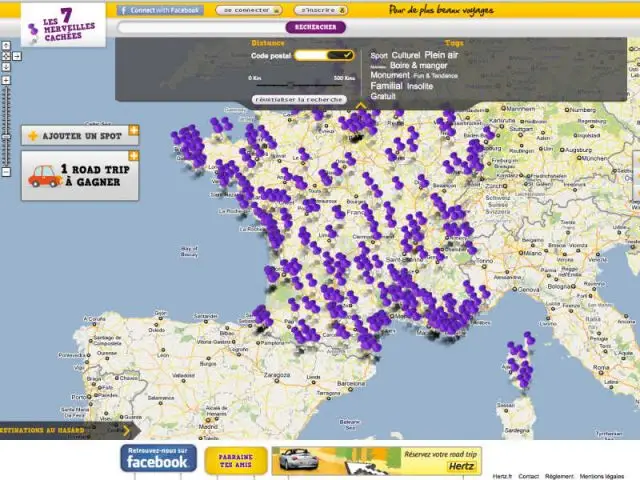Viewport: 640px width, 480px height.
Task: Click Réinitialiser la recherche button
Action: tap(299, 99)
